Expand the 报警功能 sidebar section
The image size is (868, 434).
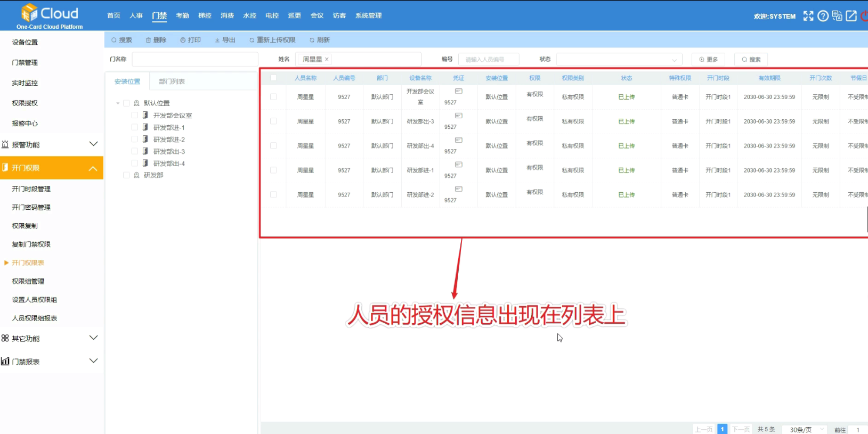[x=93, y=144]
